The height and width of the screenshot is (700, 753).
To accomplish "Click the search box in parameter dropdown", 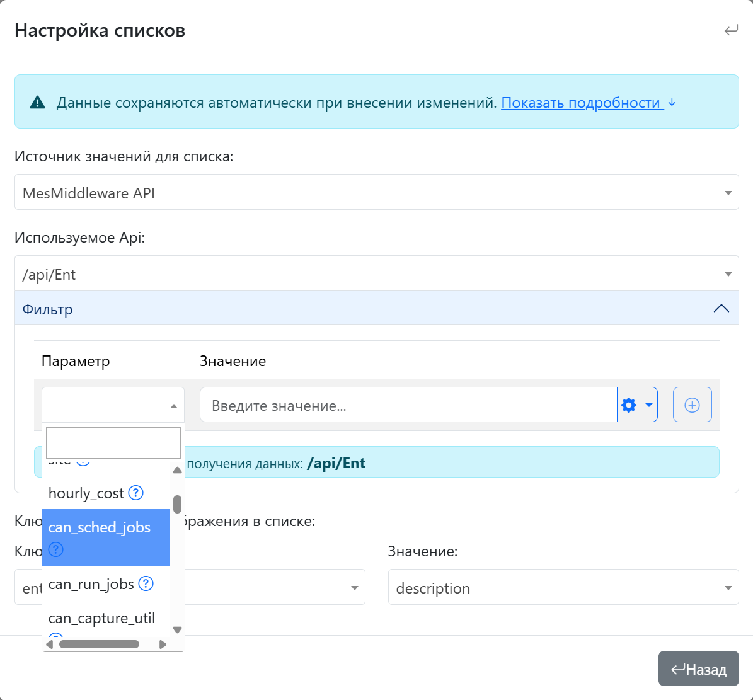I will point(113,442).
